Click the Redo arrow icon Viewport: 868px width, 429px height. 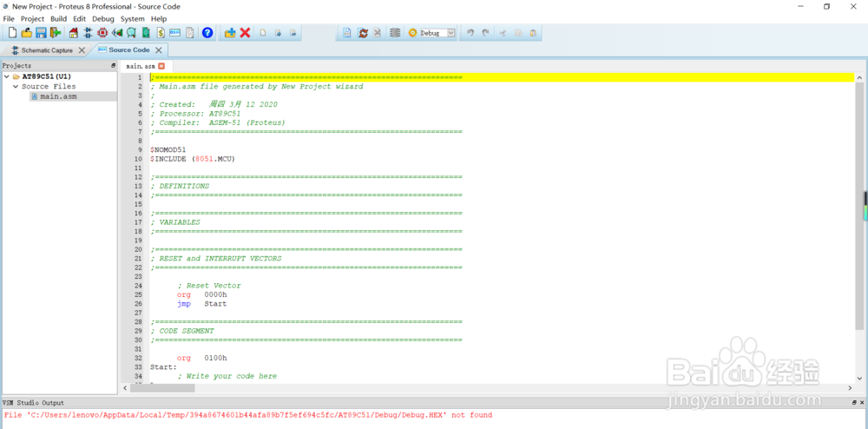coord(485,33)
